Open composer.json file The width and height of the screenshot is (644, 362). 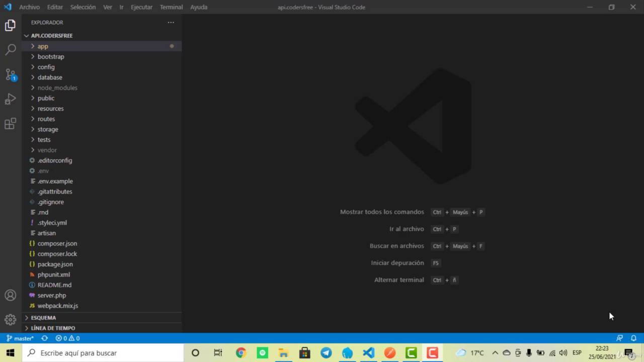coord(57,243)
